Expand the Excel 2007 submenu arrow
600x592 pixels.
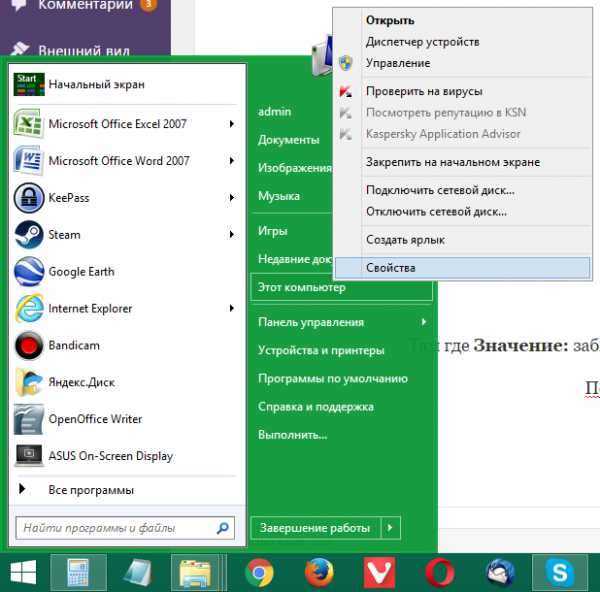(x=232, y=124)
